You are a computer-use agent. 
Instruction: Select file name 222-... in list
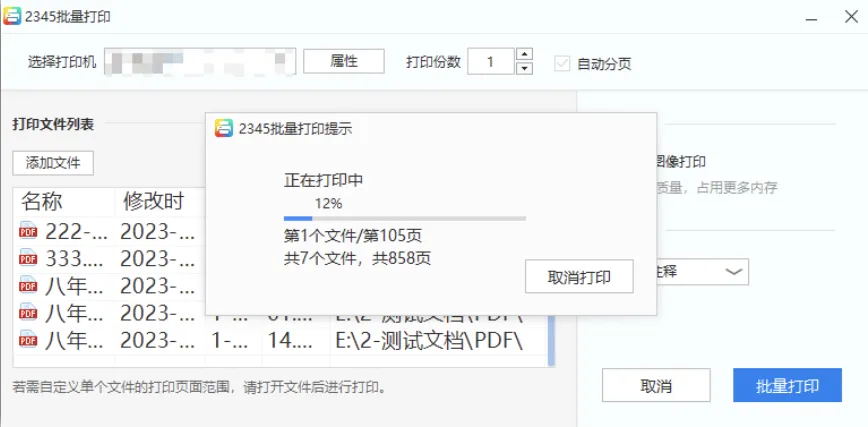tap(75, 231)
